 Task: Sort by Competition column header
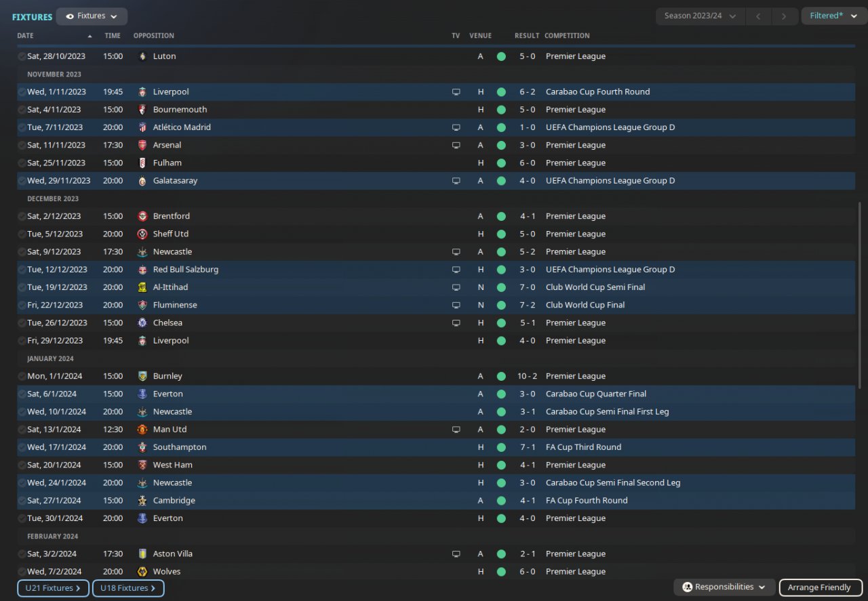[x=567, y=36]
